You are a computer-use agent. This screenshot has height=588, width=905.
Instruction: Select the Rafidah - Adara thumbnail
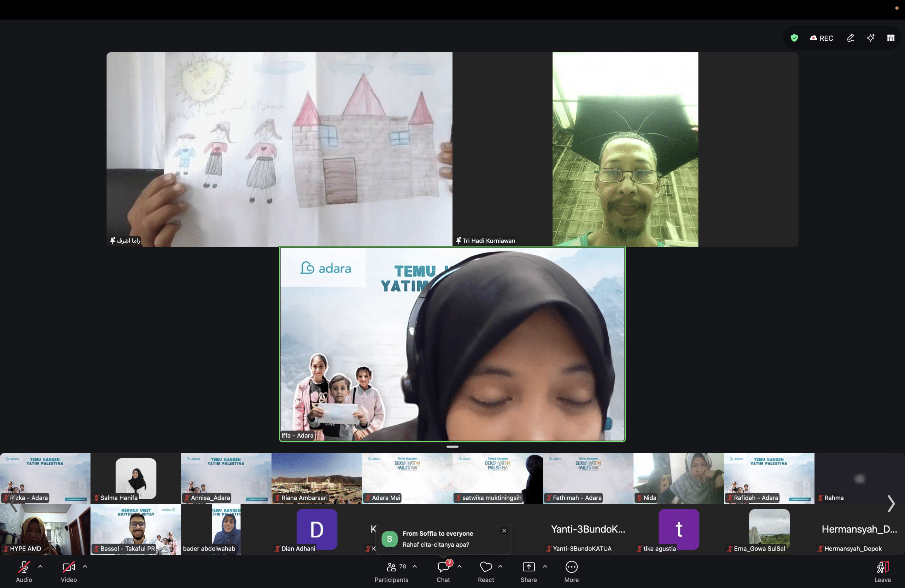pos(769,478)
